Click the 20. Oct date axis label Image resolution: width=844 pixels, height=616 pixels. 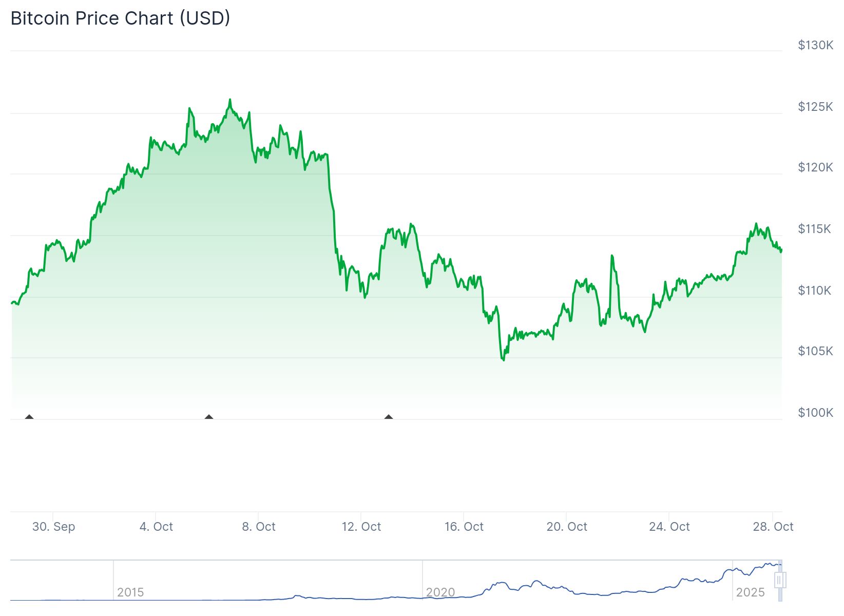pyautogui.click(x=567, y=527)
